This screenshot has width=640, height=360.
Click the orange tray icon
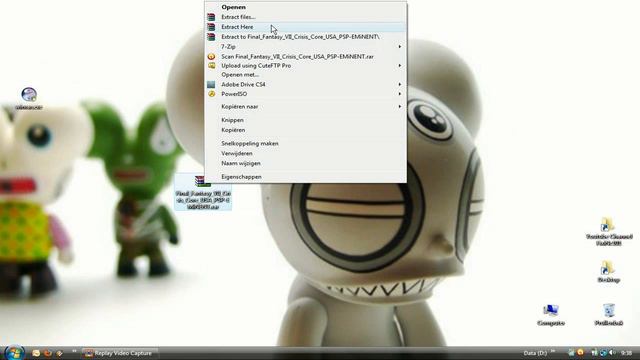(580, 353)
